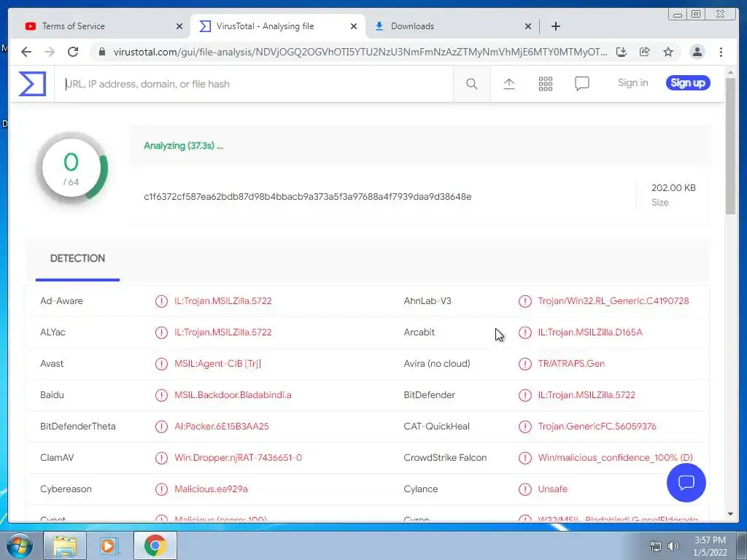Viewport: 747px width, 560px height.
Task: Switch to the VirusTotal Analysing file tab
Action: (278, 26)
